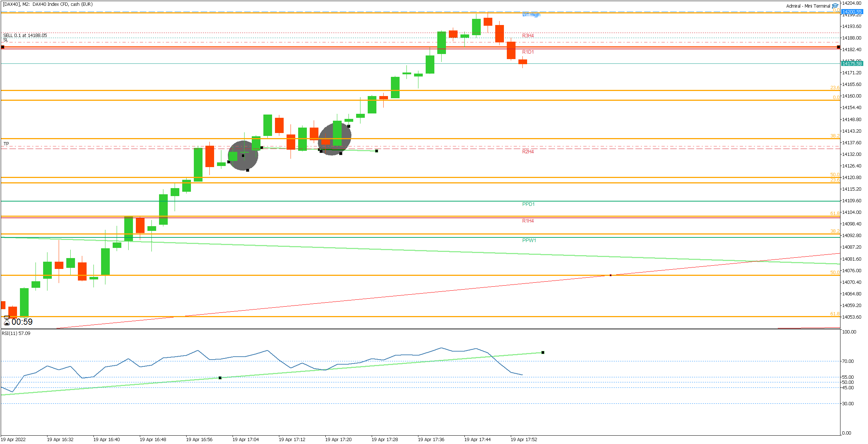
Task: Click the Admiral Mini Terminal graduation cap icon
Action: coord(835,6)
